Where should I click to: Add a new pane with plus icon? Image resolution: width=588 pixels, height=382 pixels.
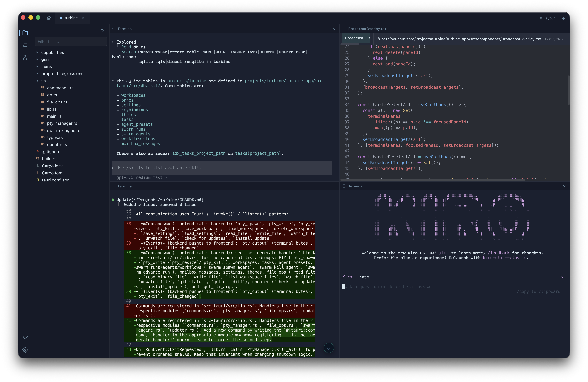coord(563,18)
